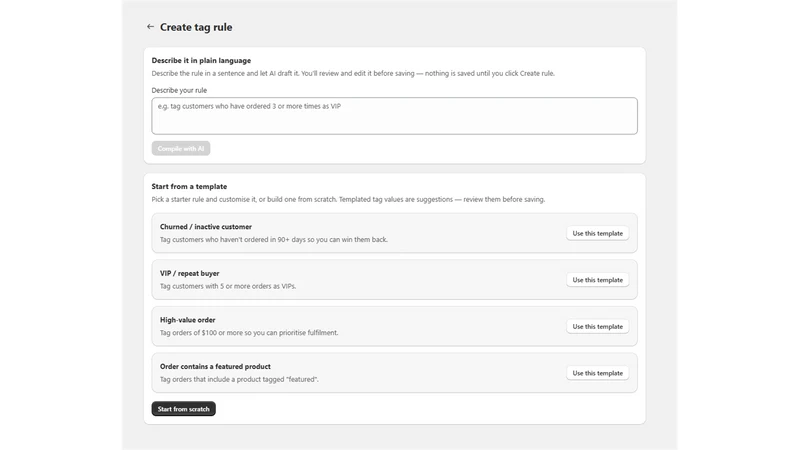Use the VIP / repeat buyer template

pyautogui.click(x=597, y=280)
